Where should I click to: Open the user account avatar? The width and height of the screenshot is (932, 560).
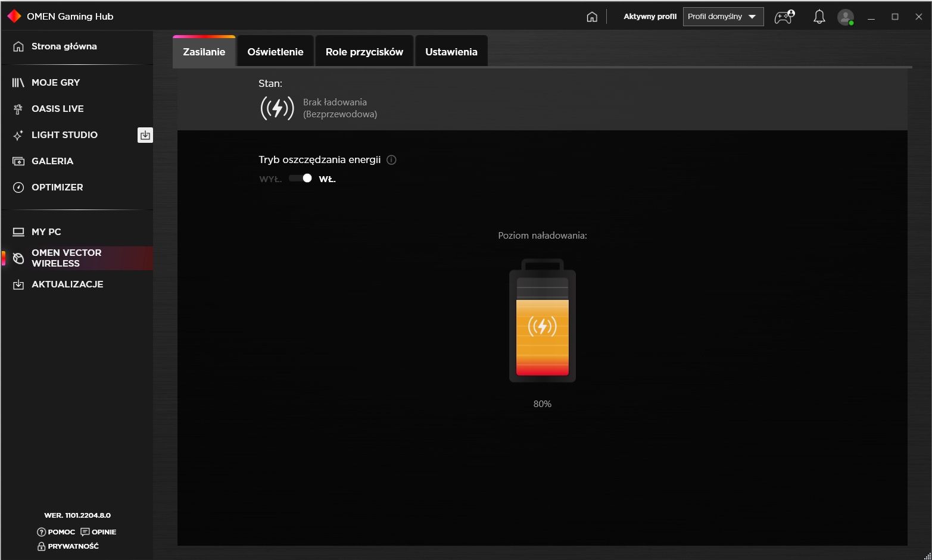846,17
